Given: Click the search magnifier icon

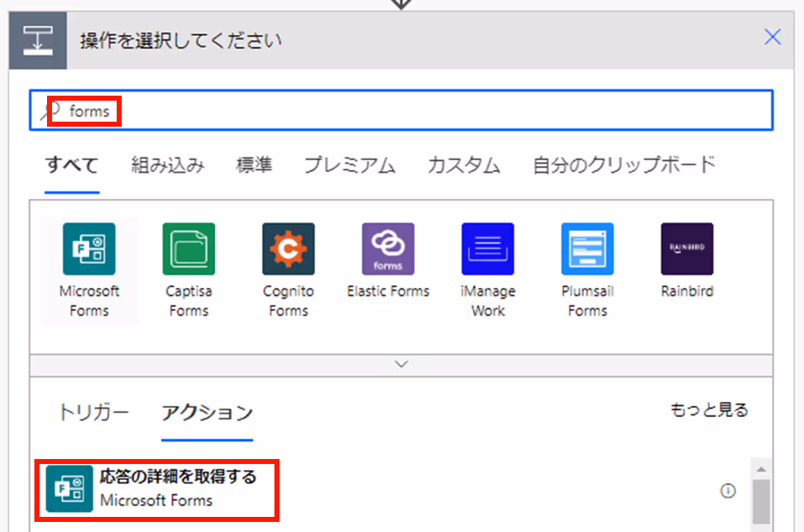Looking at the screenshot, I should [x=51, y=110].
